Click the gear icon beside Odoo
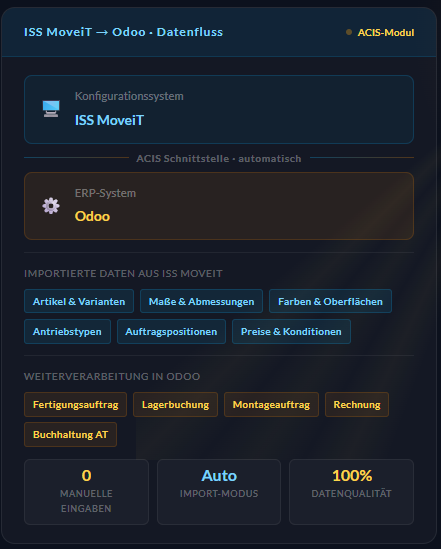This screenshot has height=549, width=441. coord(51,206)
